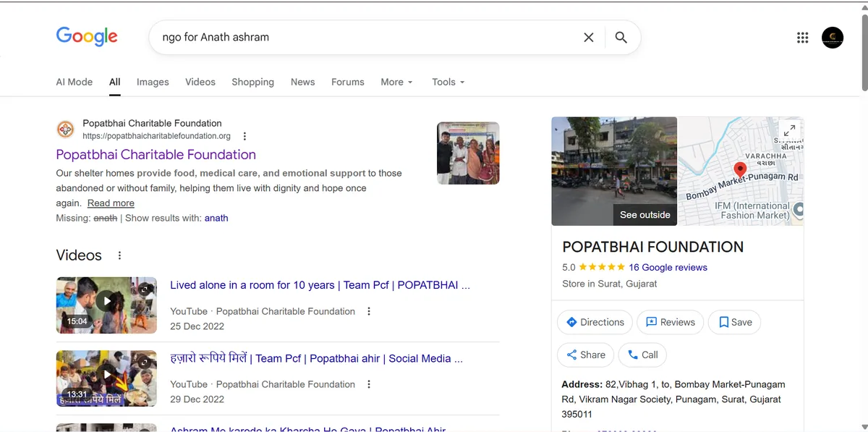Get Directions to Popatbhai Foundation
Image resolution: width=868 pixels, height=432 pixels.
(595, 322)
